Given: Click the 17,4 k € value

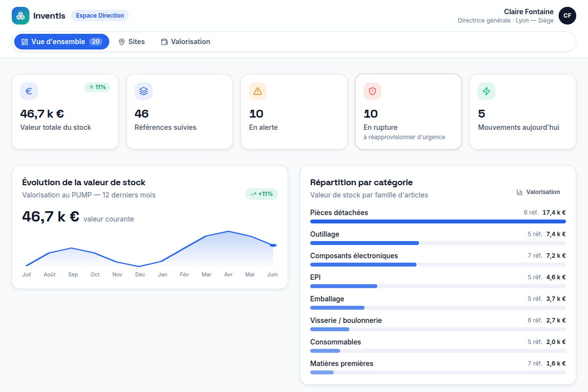Looking at the screenshot, I should pyautogui.click(x=554, y=213).
